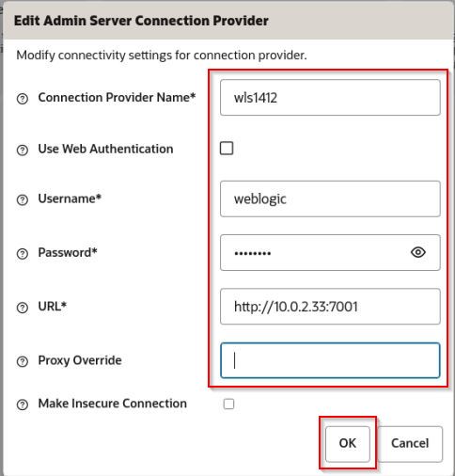Click the Make Insecure Connection label text
455x476 pixels.
coord(112,404)
